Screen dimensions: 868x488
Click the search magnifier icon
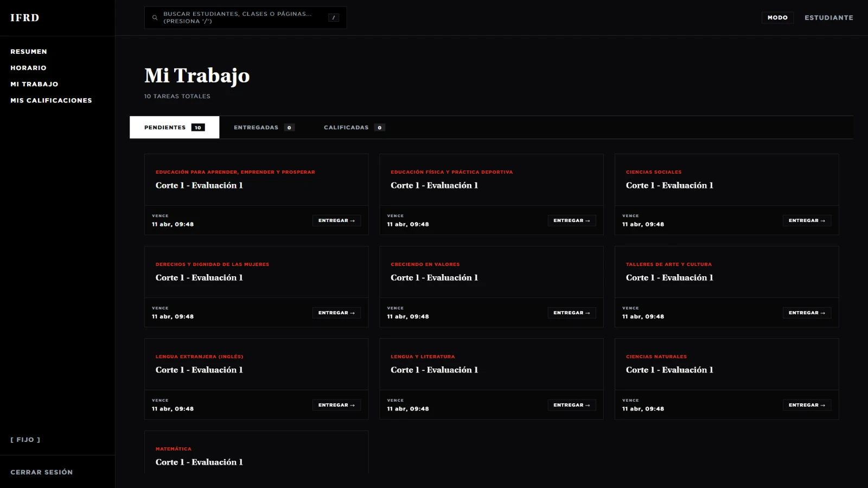point(155,18)
